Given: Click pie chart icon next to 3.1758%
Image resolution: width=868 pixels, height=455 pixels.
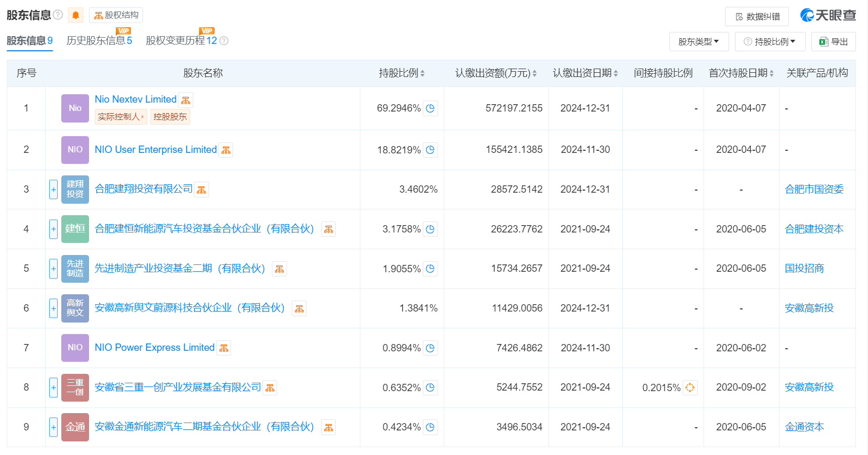Looking at the screenshot, I should 430,229.
